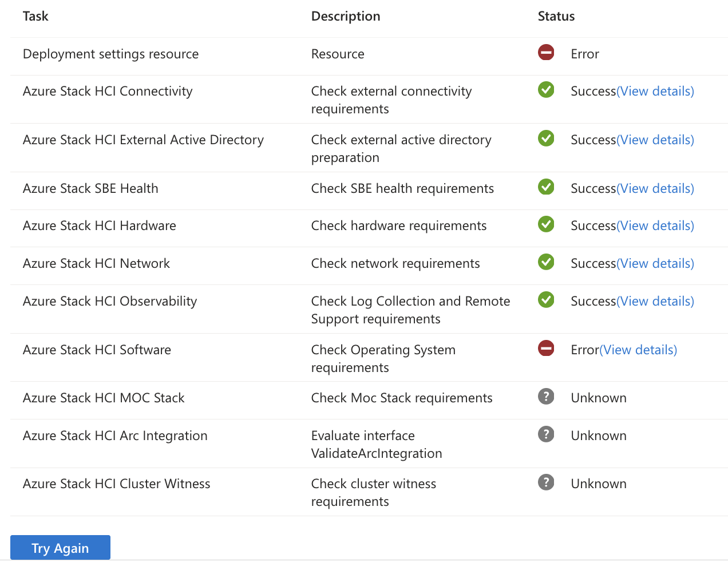The height and width of the screenshot is (570, 728).
Task: Click 'Check Moc Stack requirements' description
Action: tap(402, 398)
